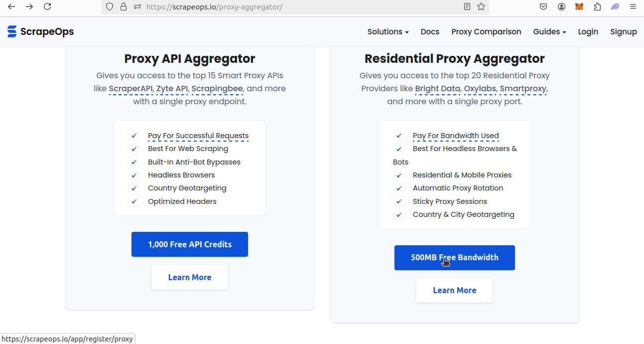Screen dimensions: 644x344
Task: Open the Docs navigation item
Action: coord(430,31)
